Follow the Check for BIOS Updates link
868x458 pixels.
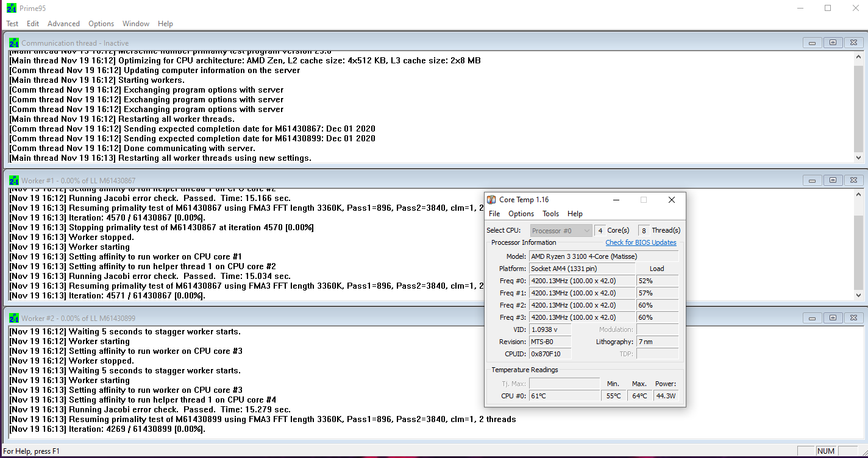[641, 242]
